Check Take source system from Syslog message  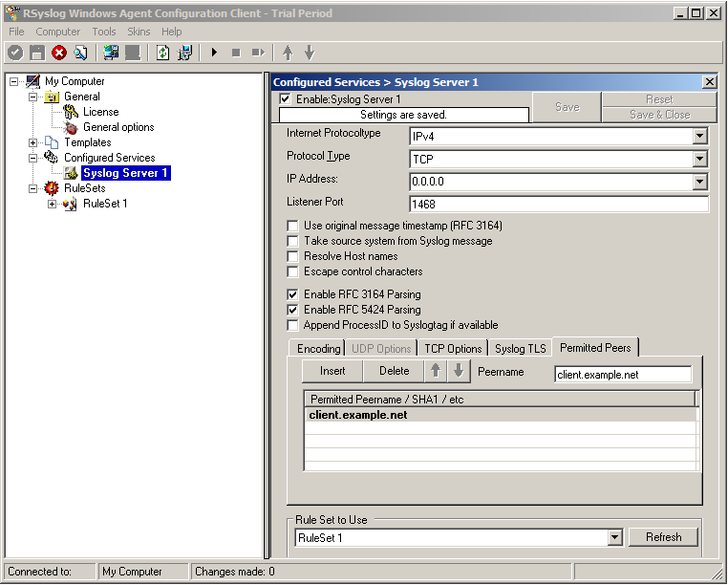[292, 241]
